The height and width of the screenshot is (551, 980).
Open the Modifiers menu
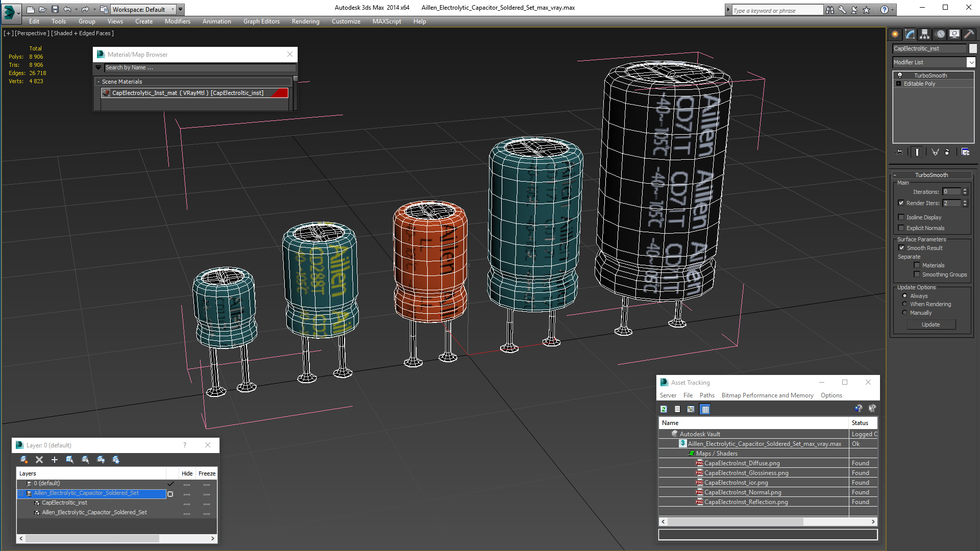click(177, 21)
